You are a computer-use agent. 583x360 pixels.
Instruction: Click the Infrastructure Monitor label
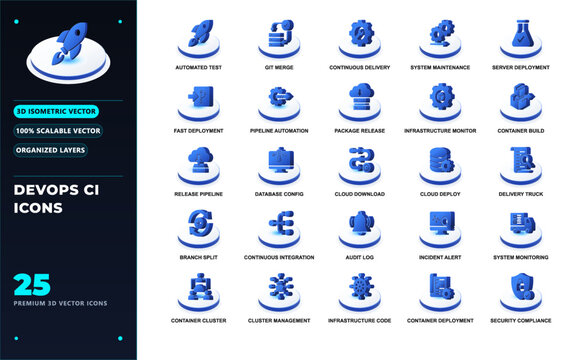pos(440,131)
